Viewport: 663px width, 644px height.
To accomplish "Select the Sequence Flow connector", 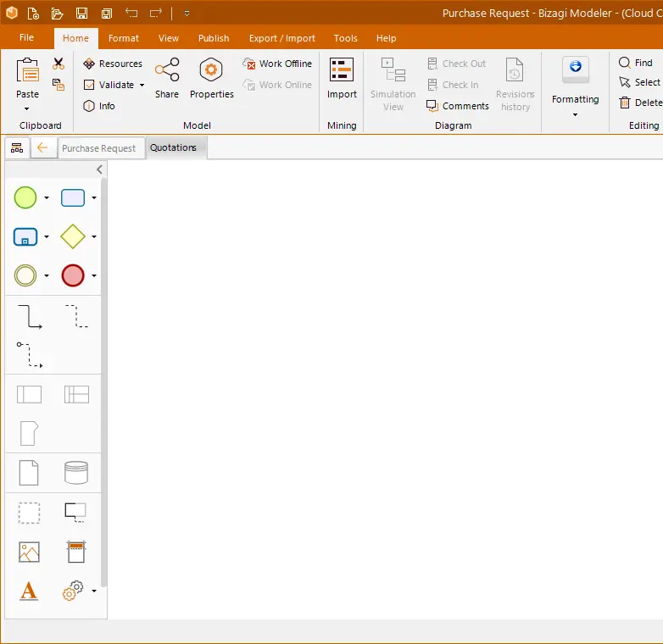I will click(x=29, y=317).
